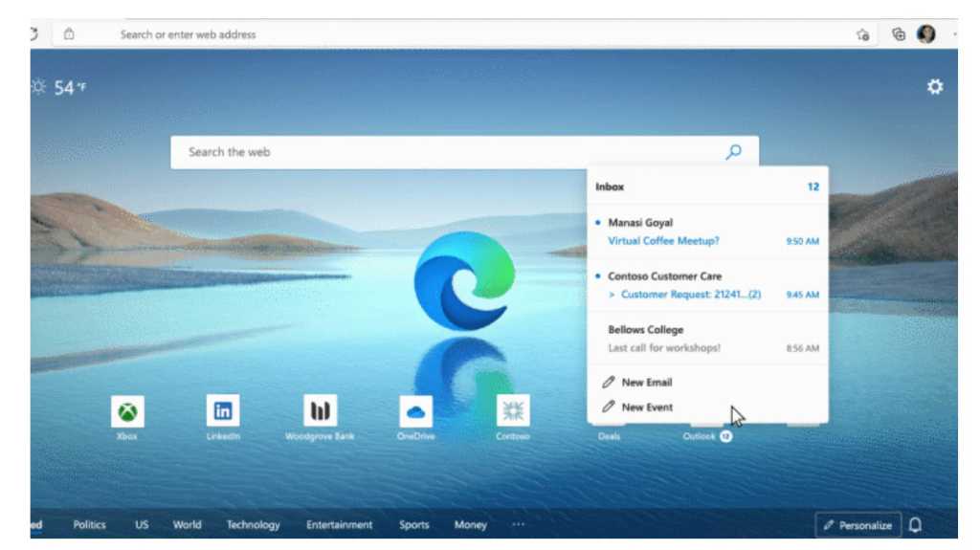
Task: Click the New Event pencil icon
Action: coord(608,407)
